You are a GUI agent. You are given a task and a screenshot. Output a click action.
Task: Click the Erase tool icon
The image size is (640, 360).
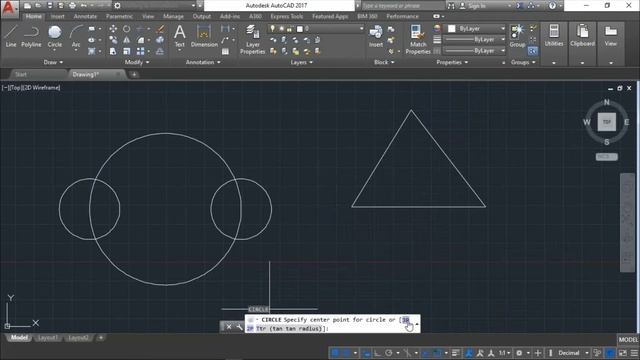[x=160, y=29]
